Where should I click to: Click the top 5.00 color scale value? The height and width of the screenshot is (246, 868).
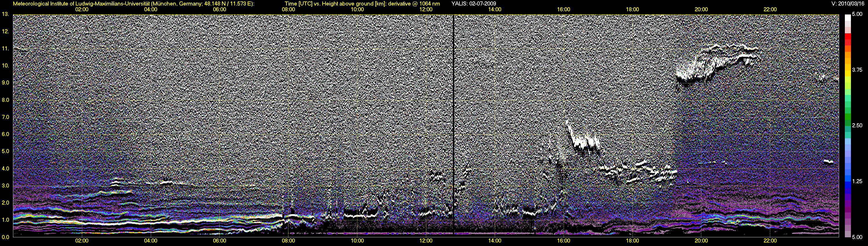click(x=857, y=14)
